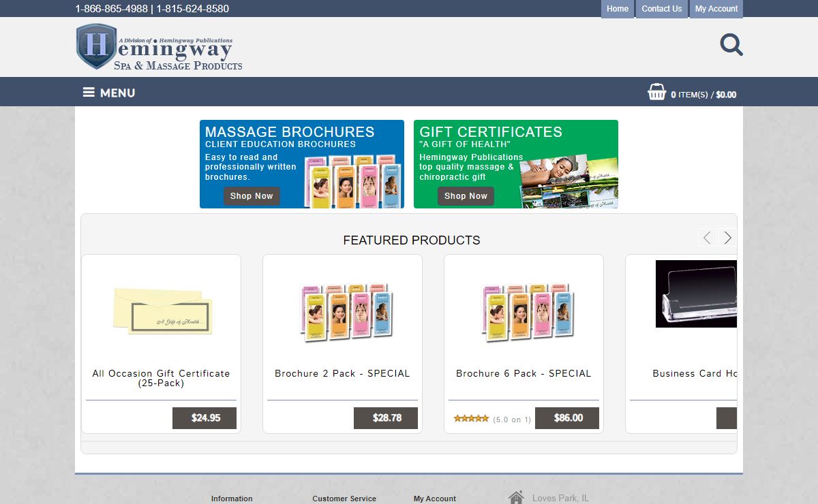818x504 pixels.
Task: Click the Information footer heading
Action: tap(232, 499)
